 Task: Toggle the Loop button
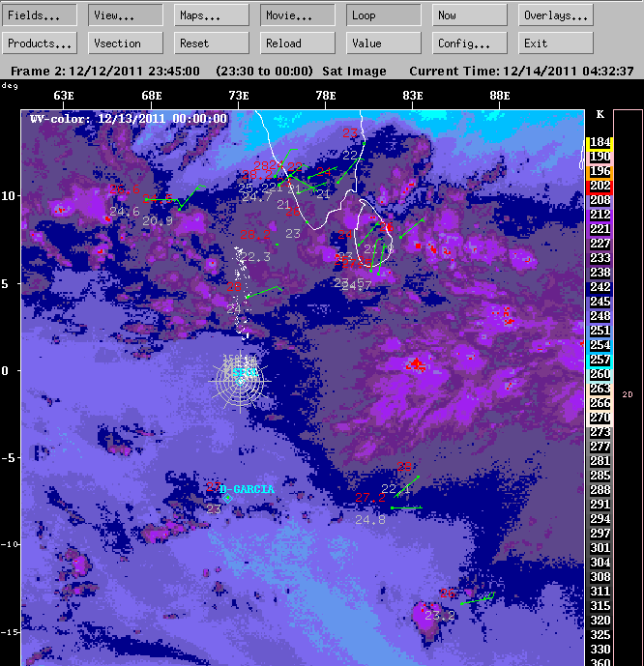[384, 15]
